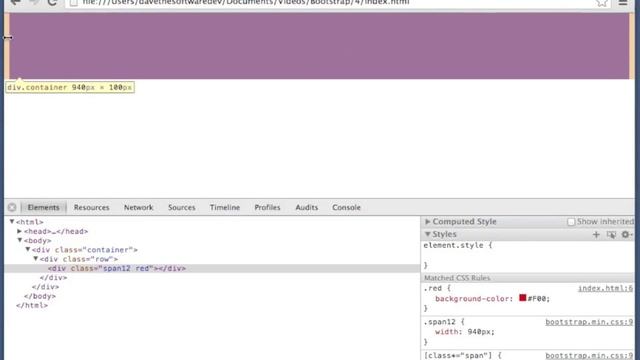Image resolution: width=640 pixels, height=360 pixels.
Task: Collapse the Styles section
Action: click(x=427, y=234)
